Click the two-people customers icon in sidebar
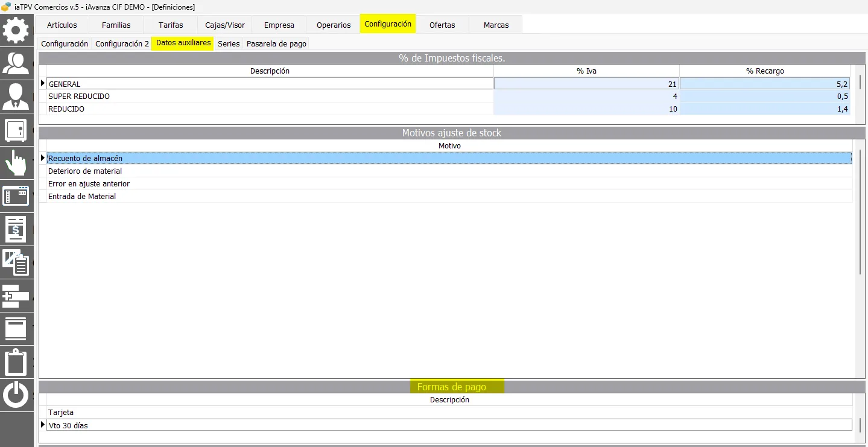 pos(16,63)
